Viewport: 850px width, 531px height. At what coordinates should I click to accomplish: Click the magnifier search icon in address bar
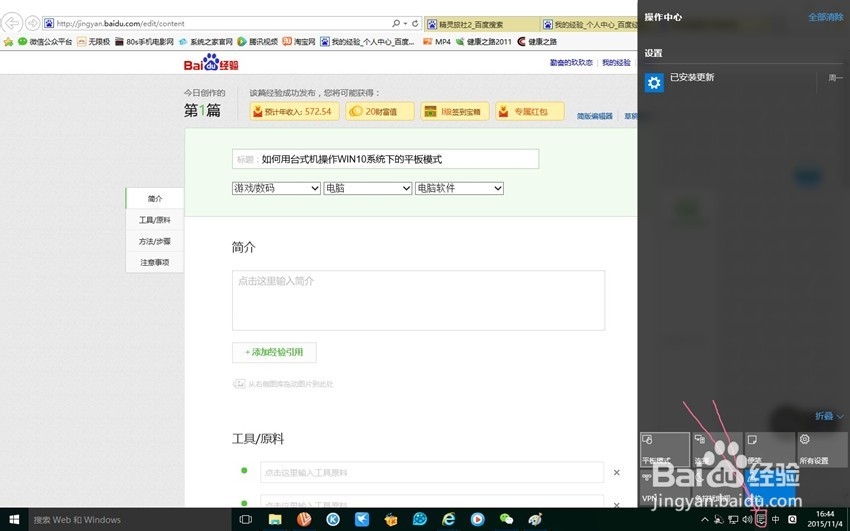[396, 23]
